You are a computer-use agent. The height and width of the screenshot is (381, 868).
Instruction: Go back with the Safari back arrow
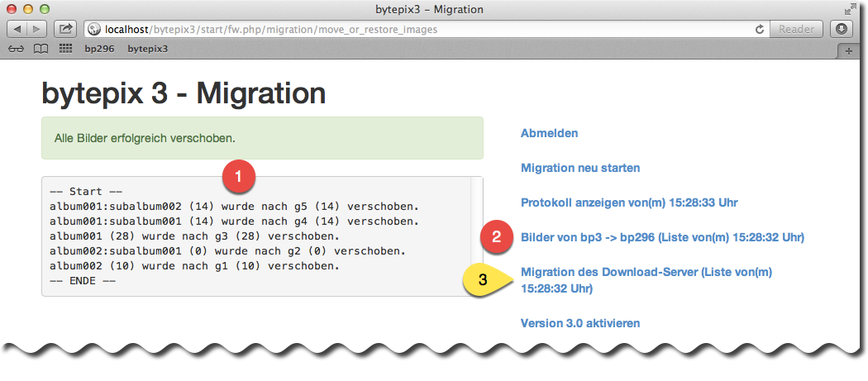(x=17, y=29)
